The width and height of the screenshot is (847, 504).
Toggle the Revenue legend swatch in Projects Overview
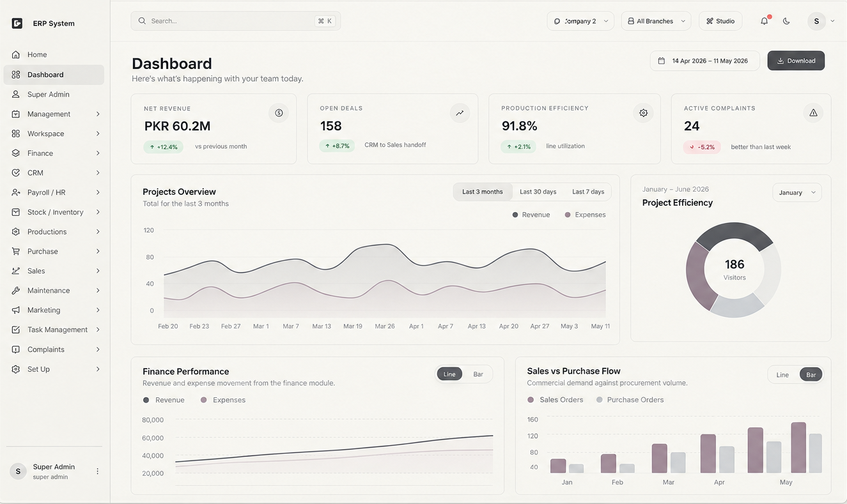(x=515, y=215)
